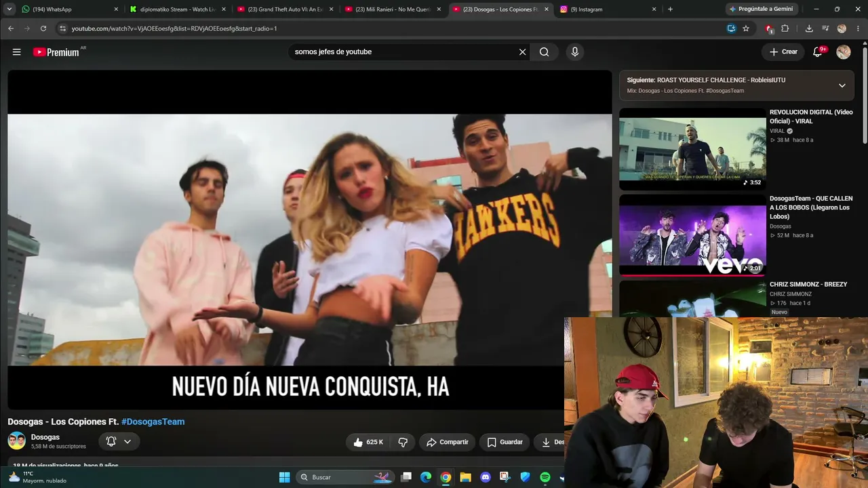868x488 pixels.
Task: Open a new browser tab
Action: pos(670,9)
